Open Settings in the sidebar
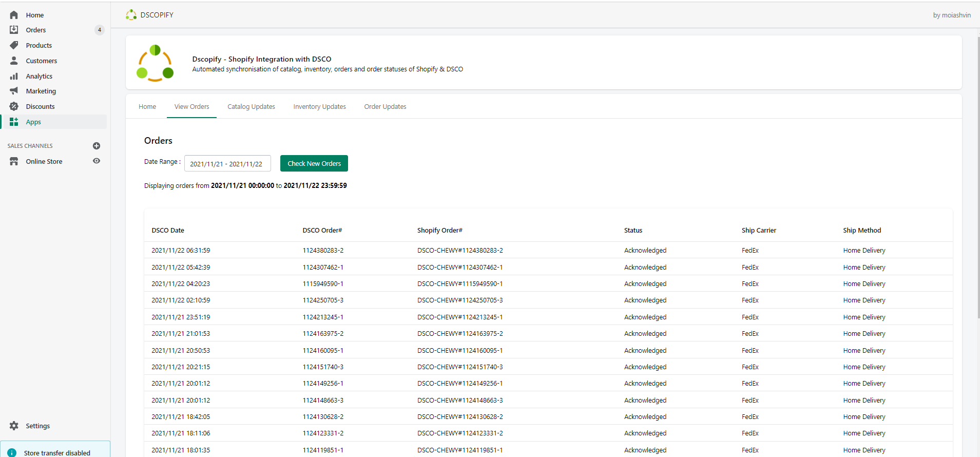 tap(38, 426)
